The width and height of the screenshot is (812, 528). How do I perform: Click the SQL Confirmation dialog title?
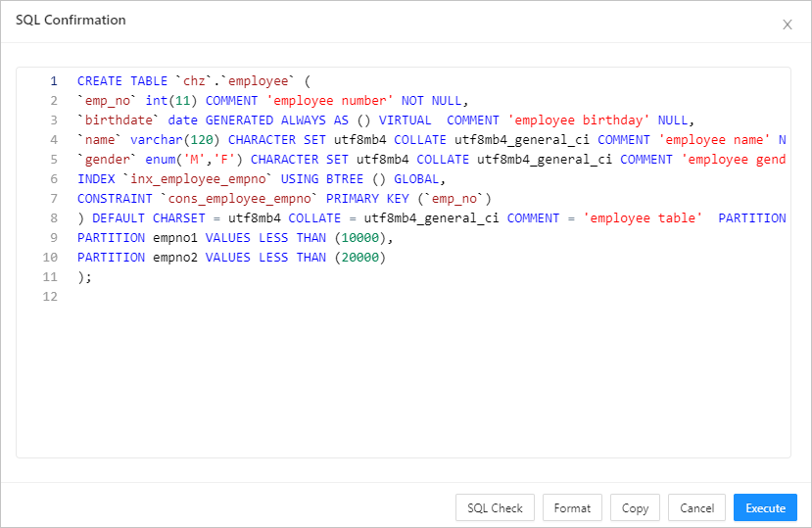point(71,21)
